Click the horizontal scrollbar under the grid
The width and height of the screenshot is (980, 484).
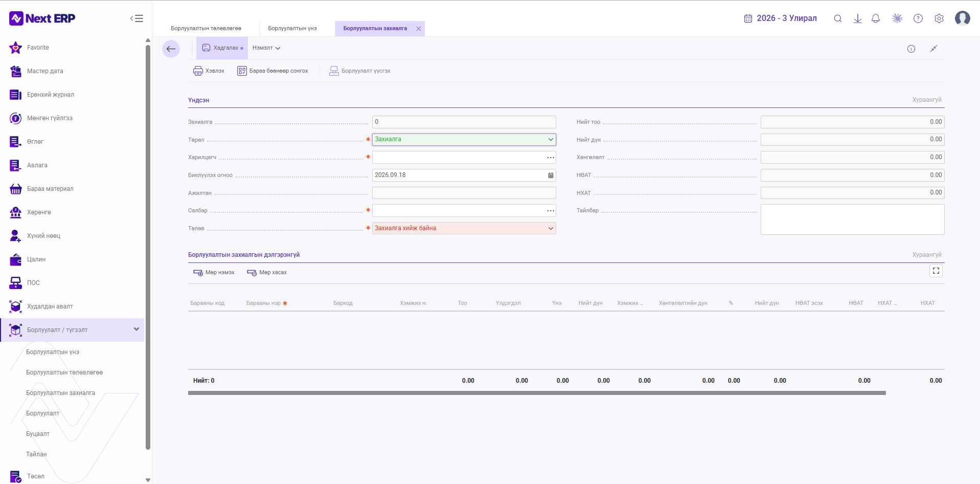tap(537, 393)
